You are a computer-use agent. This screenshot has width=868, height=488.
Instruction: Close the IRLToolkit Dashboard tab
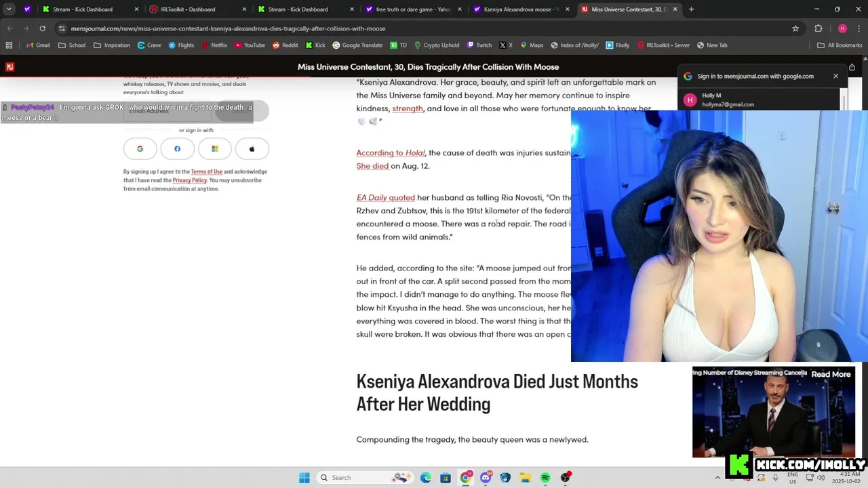(244, 9)
